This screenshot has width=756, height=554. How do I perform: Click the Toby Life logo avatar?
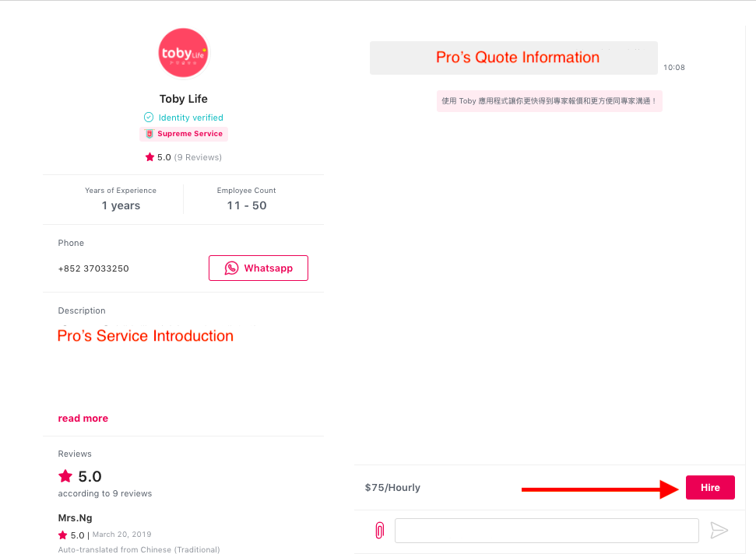pos(183,53)
